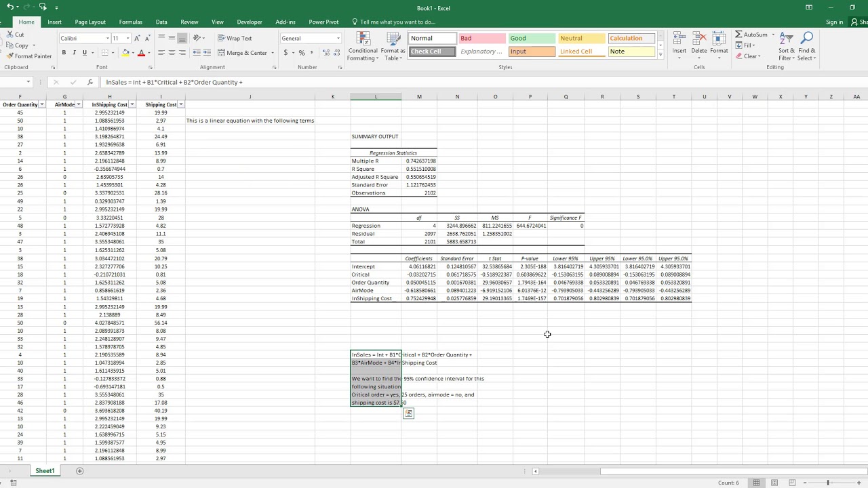Click the Clear eraser icon
The height and width of the screenshot is (488, 868).
pyautogui.click(x=739, y=56)
